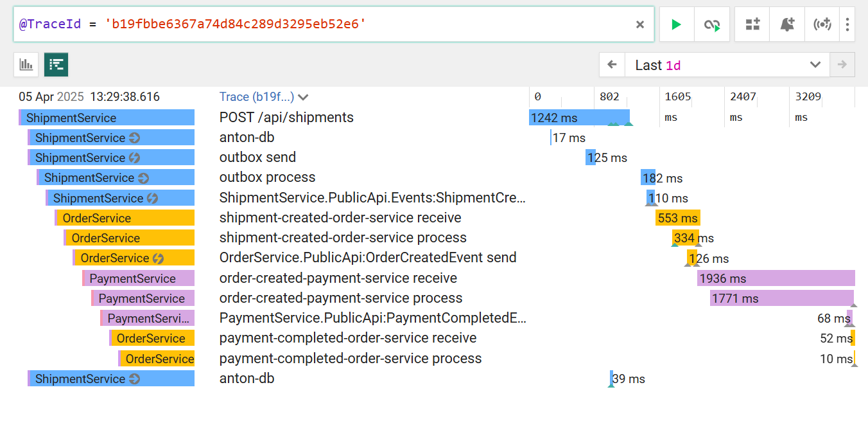This screenshot has height=430, width=868.
Task: Open the Last 1d time range dropdown
Action: [x=727, y=65]
